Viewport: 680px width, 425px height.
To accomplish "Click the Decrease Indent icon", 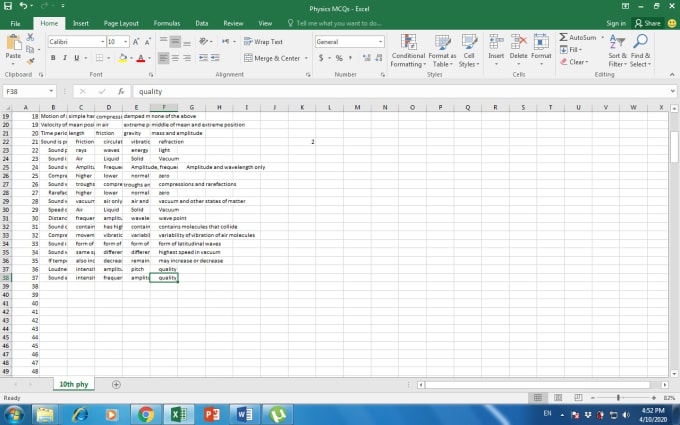I will (x=203, y=58).
